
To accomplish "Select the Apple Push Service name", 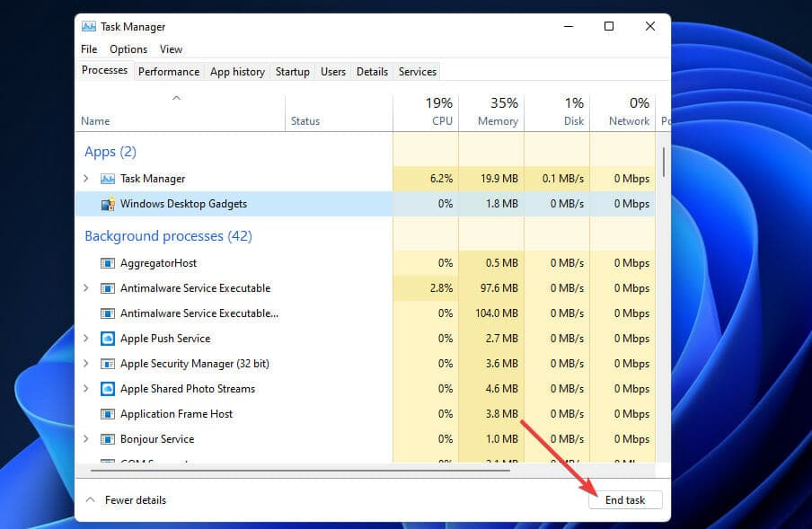I will [165, 339].
